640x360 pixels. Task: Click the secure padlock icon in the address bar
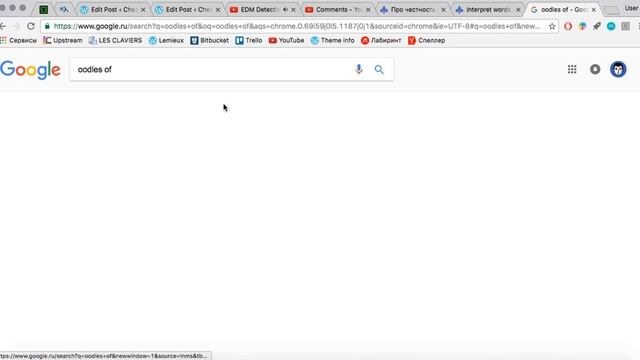tap(47, 26)
